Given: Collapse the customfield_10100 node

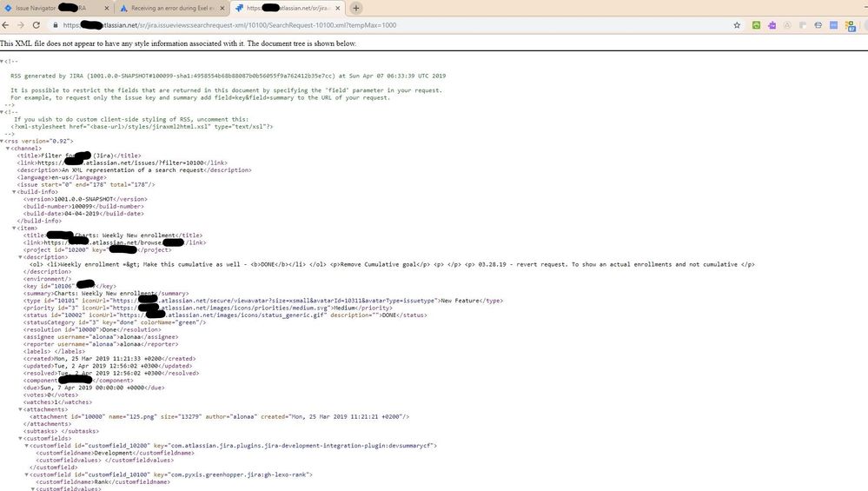Looking at the screenshot, I should tap(27, 474).
